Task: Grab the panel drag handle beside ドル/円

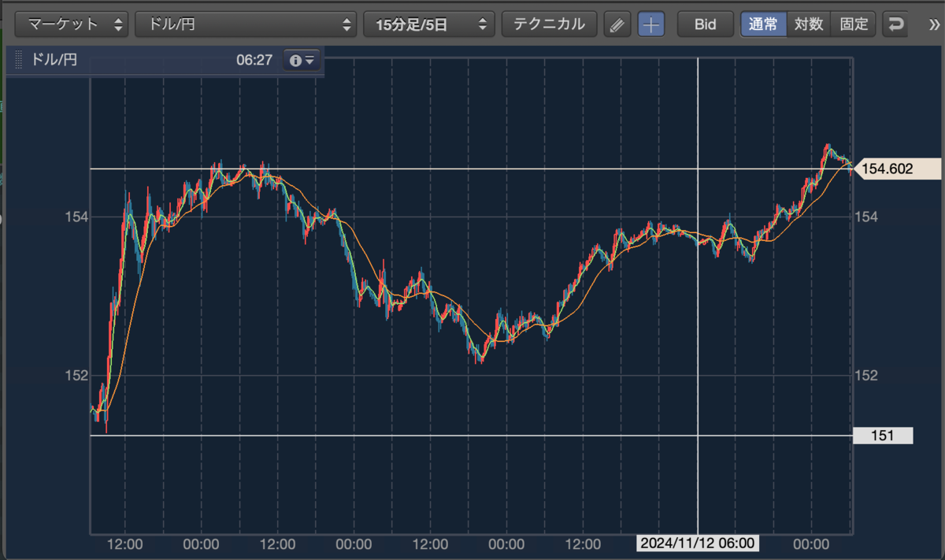Action: (x=19, y=60)
